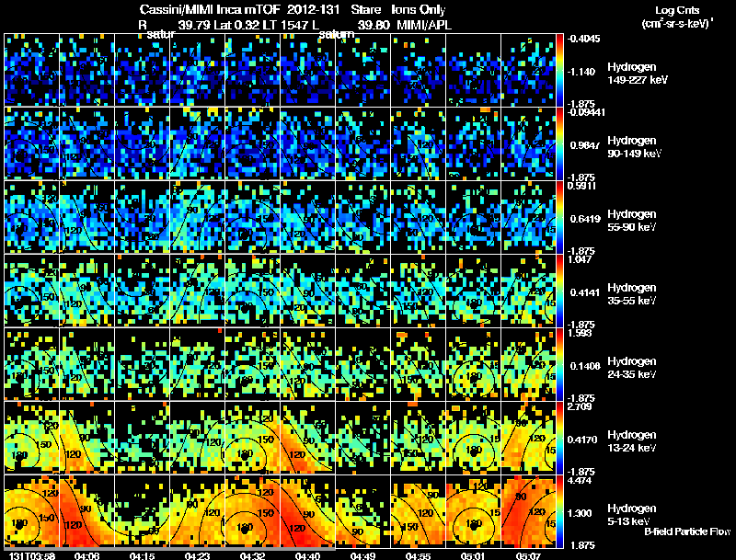Click the 5-13 keV panel at 05:07
736x560 pixels.
point(528,511)
